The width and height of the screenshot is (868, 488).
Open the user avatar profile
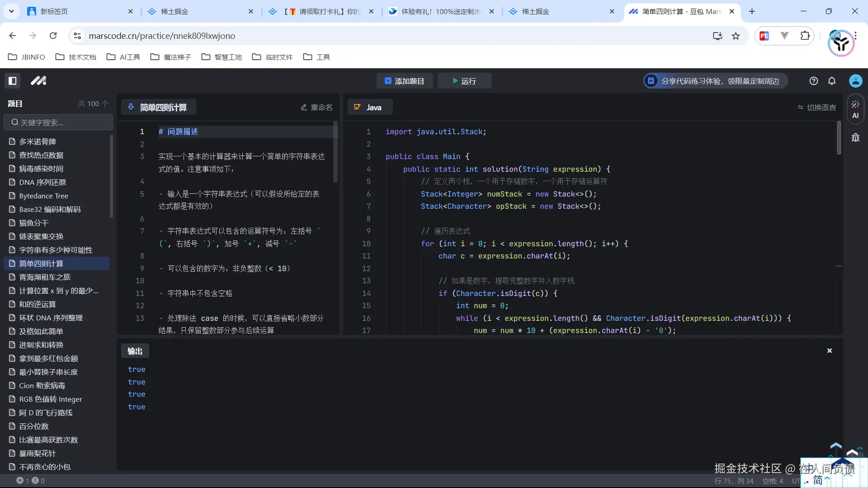coord(855,81)
